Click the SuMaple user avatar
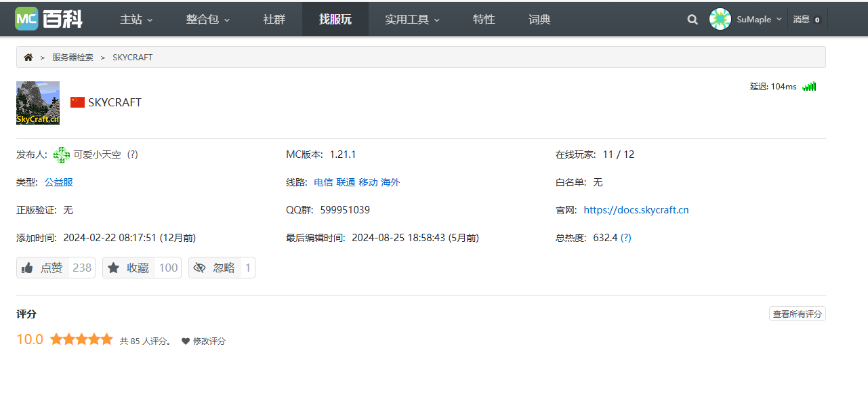868x397 pixels. tap(720, 19)
